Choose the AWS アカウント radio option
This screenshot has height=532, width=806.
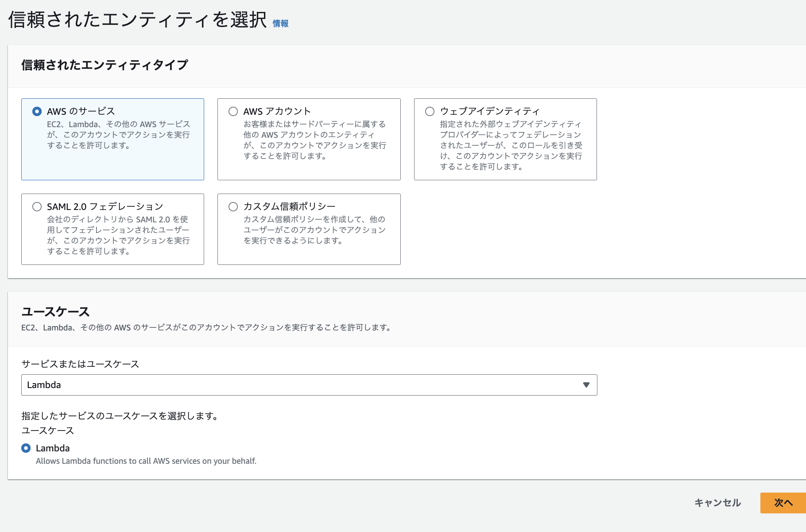233,112
